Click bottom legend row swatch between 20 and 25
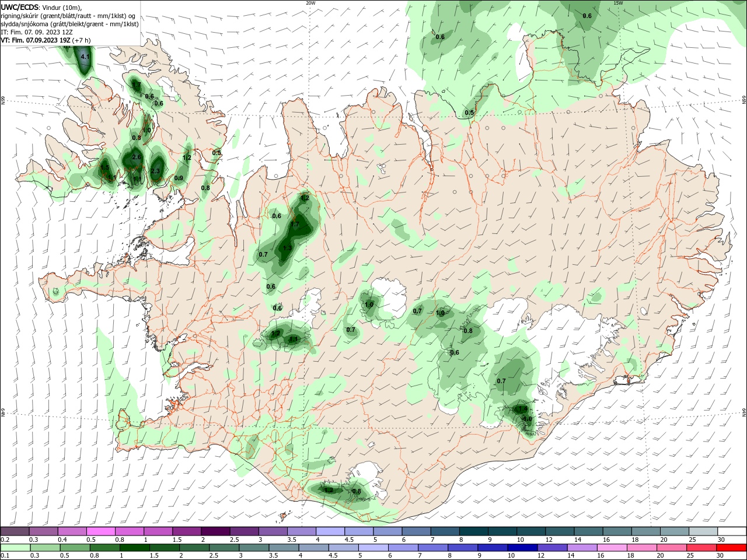Viewport: 747px width, 560px height. [x=673, y=548]
